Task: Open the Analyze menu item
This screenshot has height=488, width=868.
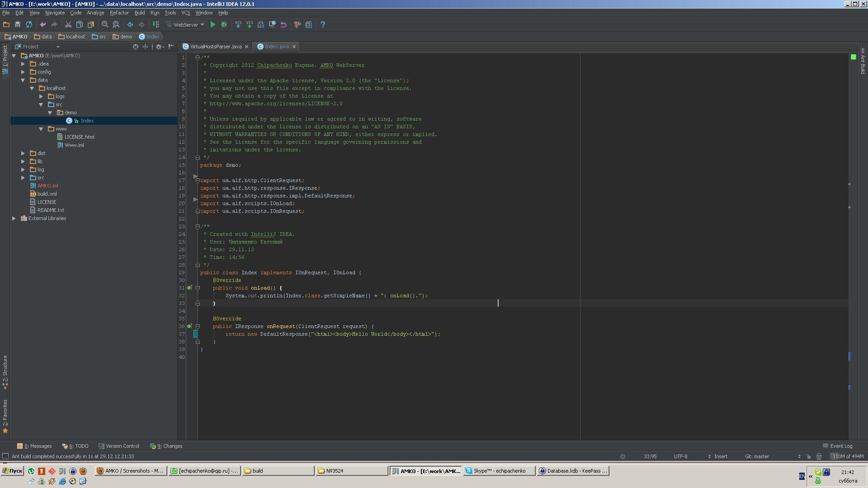Action: [x=95, y=13]
